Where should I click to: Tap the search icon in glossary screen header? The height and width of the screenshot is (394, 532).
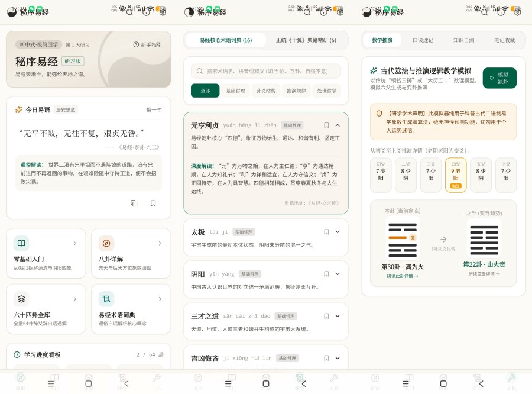(x=307, y=12)
